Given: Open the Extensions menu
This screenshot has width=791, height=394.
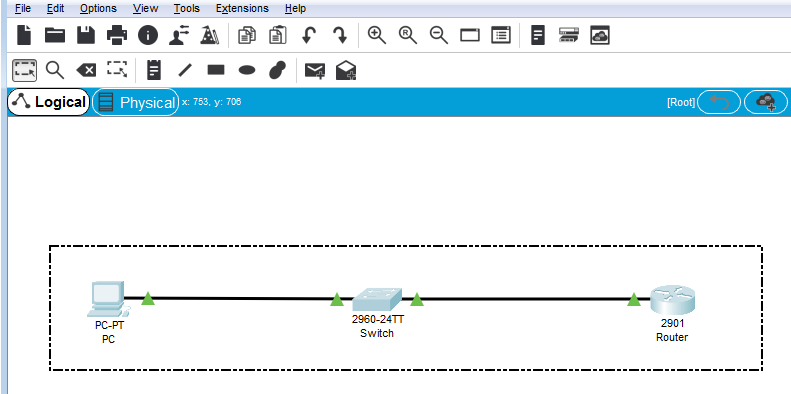Looking at the screenshot, I should 242,9.
